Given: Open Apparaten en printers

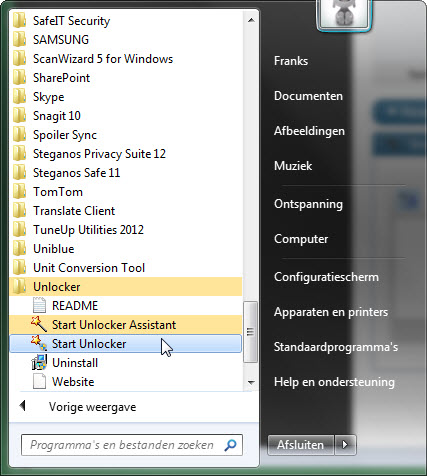Looking at the screenshot, I should [x=331, y=312].
